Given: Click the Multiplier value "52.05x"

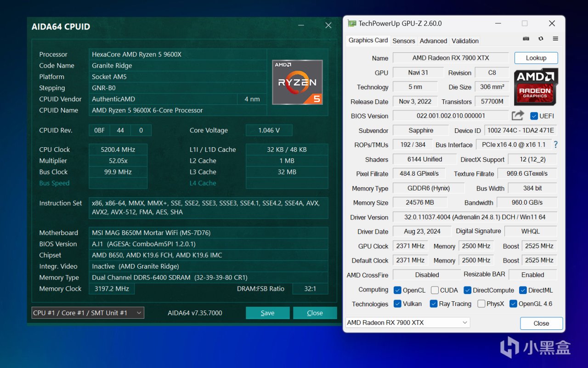Looking at the screenshot, I should tap(118, 161).
